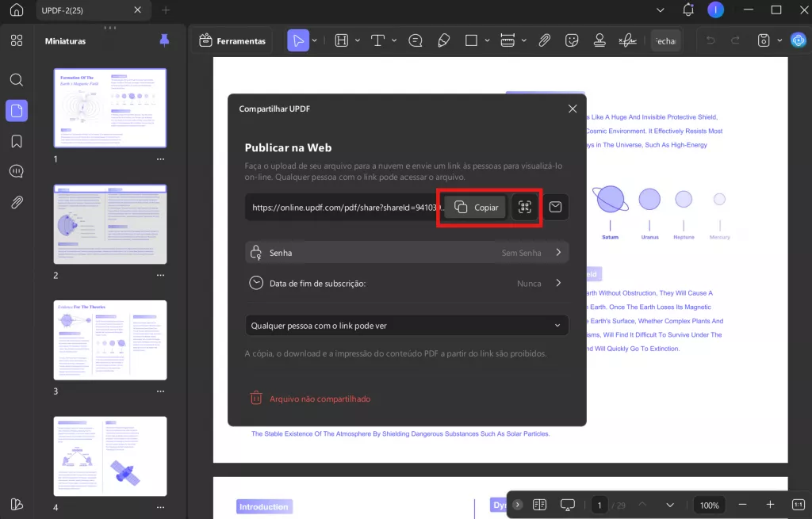
Task: Open the Ferramentas menu
Action: point(232,40)
